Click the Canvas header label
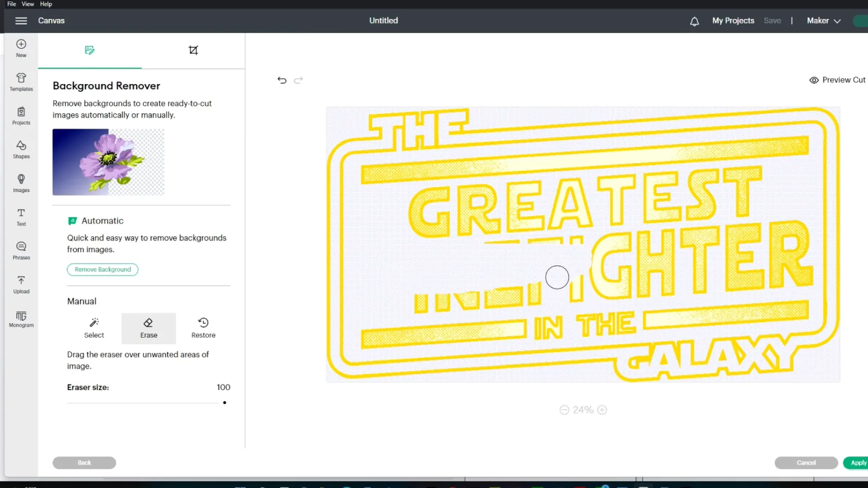This screenshot has height=488, width=868. click(51, 21)
